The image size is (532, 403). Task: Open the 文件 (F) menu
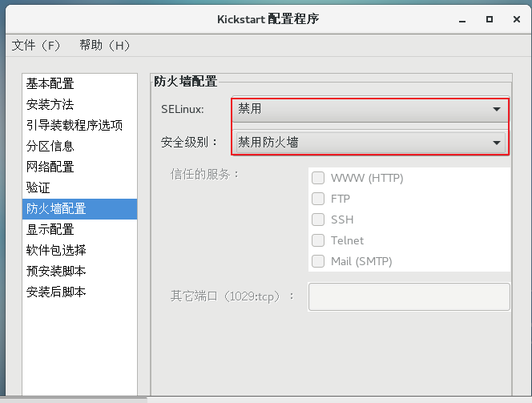pyautogui.click(x=36, y=45)
